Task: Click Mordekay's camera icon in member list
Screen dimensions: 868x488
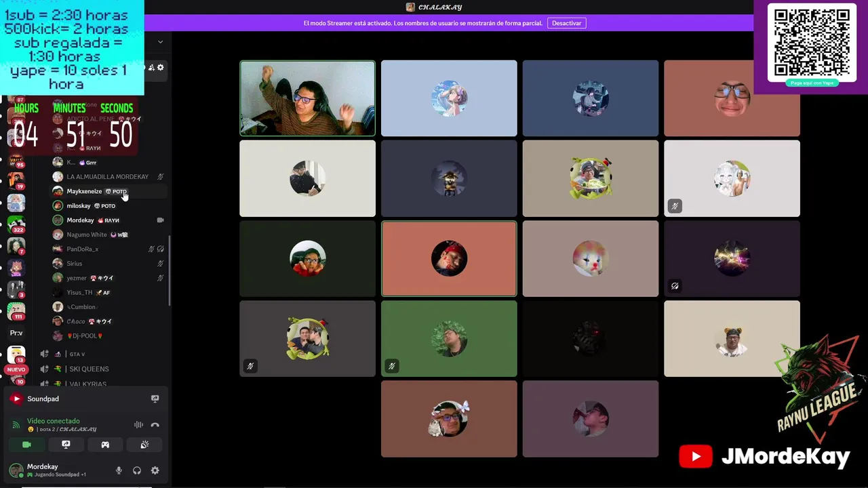Action: pyautogui.click(x=161, y=220)
